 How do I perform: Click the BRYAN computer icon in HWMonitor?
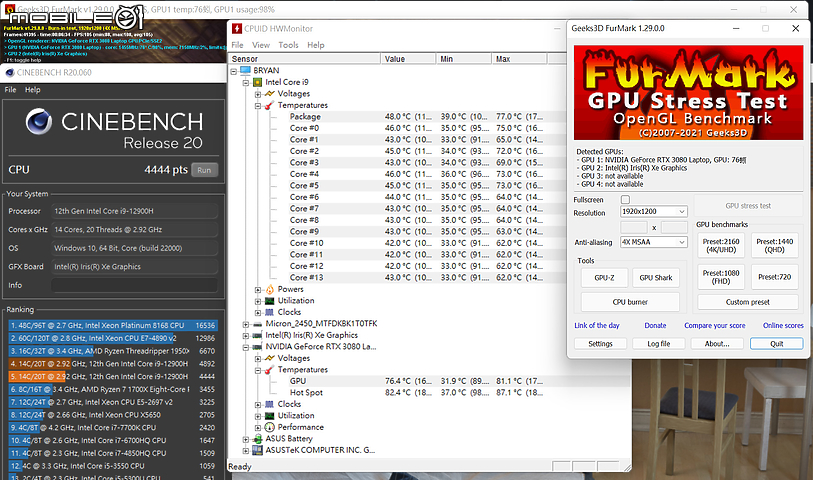[245, 70]
